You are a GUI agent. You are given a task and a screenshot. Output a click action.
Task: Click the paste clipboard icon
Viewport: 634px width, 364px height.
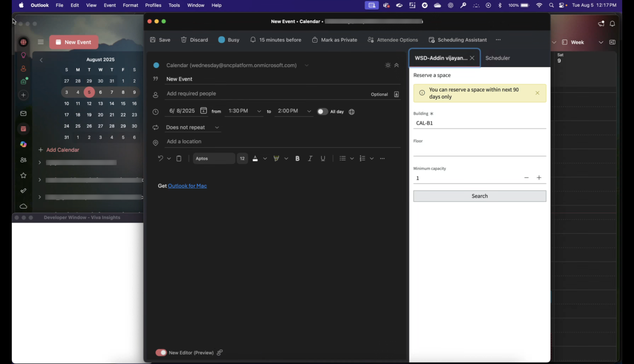[x=179, y=159]
